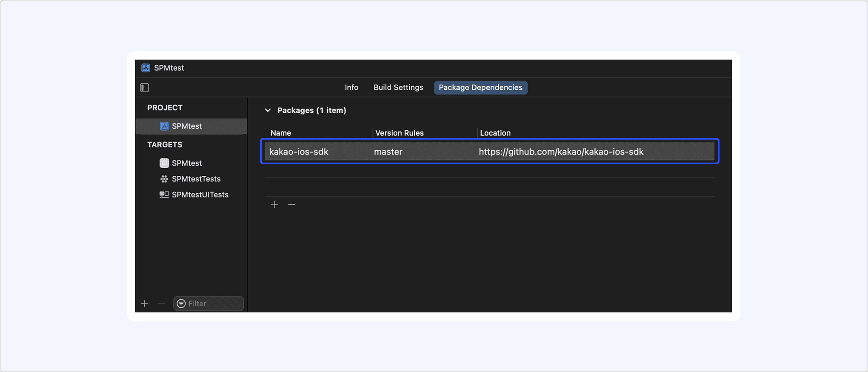Sort packages by Version Rules column header
This screenshot has height=372, width=868.
click(x=399, y=133)
